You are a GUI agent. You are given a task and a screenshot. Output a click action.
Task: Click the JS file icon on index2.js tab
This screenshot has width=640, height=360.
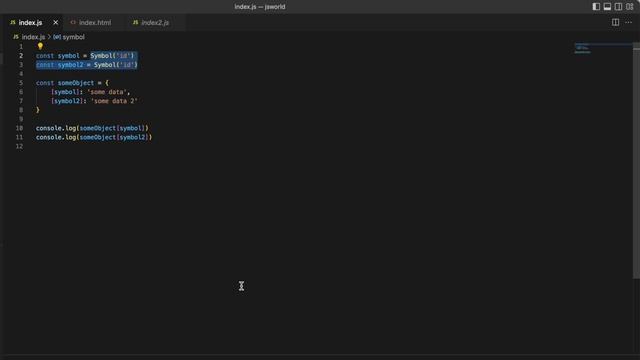tap(136, 22)
